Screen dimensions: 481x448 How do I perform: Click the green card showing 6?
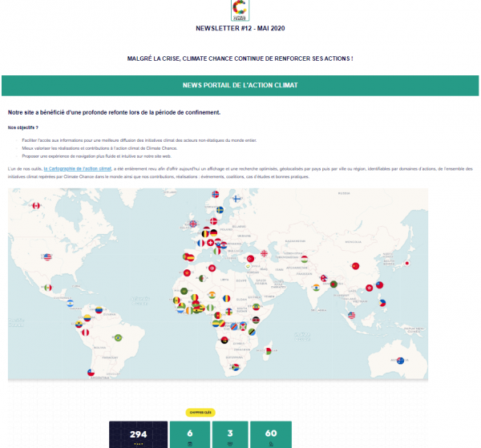click(190, 434)
